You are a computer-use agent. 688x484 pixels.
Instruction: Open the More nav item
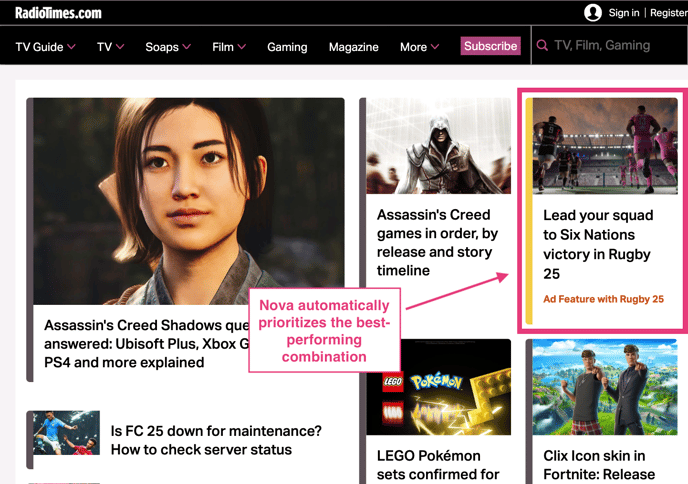tap(413, 47)
